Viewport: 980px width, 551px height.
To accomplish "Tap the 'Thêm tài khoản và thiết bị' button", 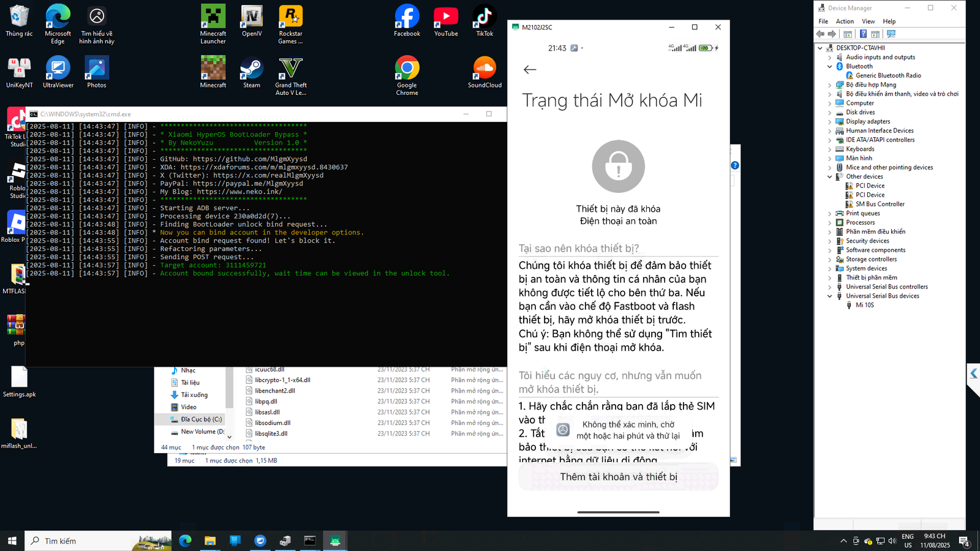I will click(618, 477).
